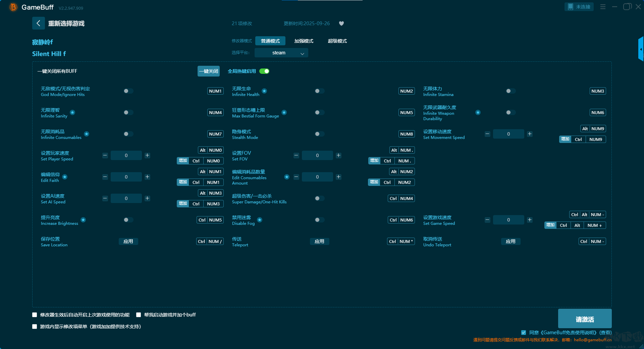Check the in-game trainer menu checkbox
This screenshot has width=644, height=349.
[x=35, y=327]
